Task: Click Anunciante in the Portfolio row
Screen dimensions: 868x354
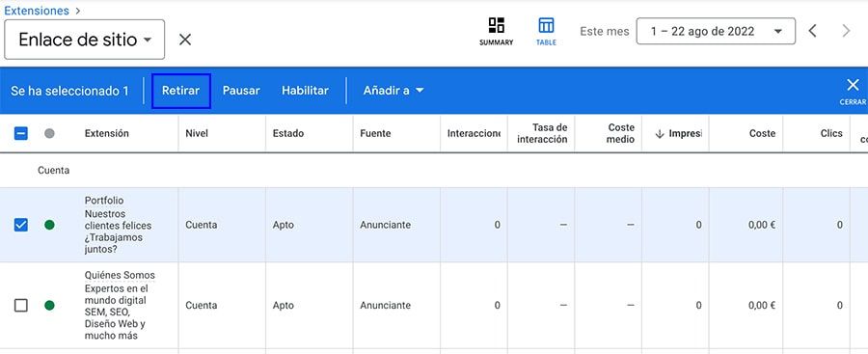Action: coord(385,225)
